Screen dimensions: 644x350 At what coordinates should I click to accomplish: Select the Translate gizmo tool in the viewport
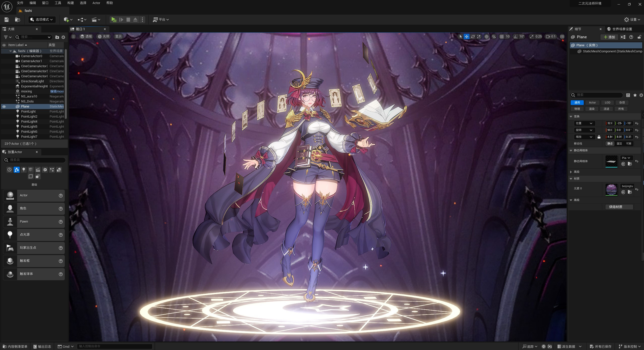tap(467, 37)
